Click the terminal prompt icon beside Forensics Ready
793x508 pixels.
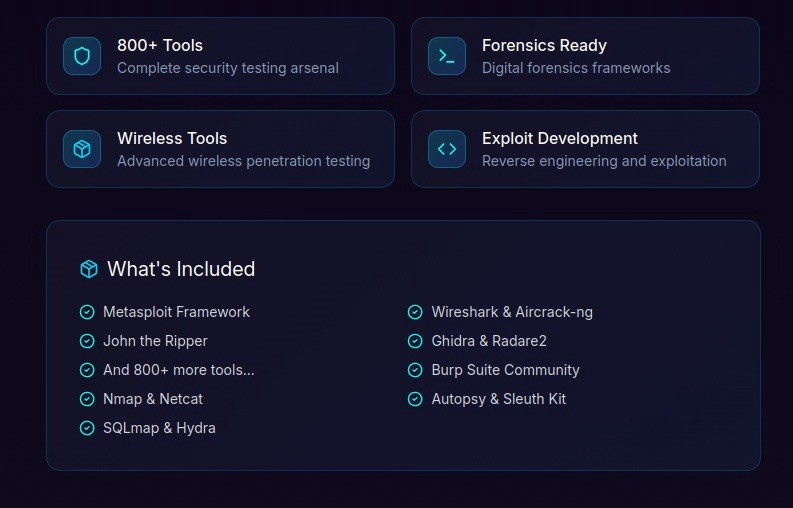point(447,56)
